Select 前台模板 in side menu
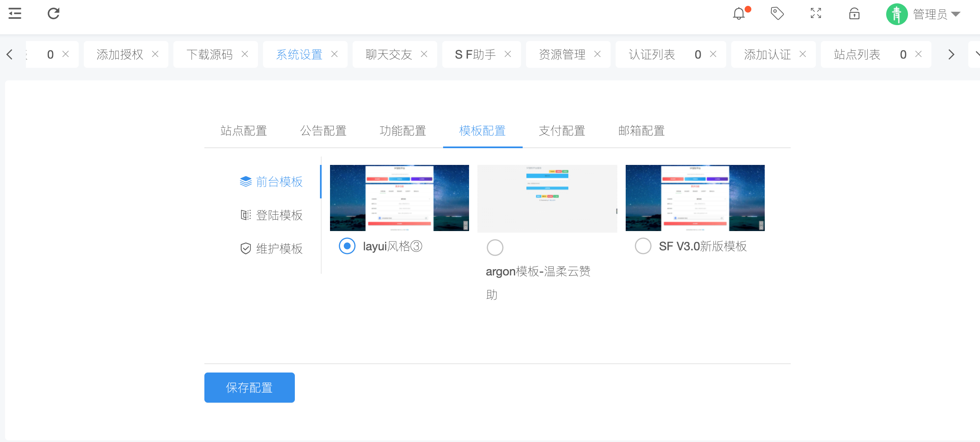 click(x=271, y=182)
